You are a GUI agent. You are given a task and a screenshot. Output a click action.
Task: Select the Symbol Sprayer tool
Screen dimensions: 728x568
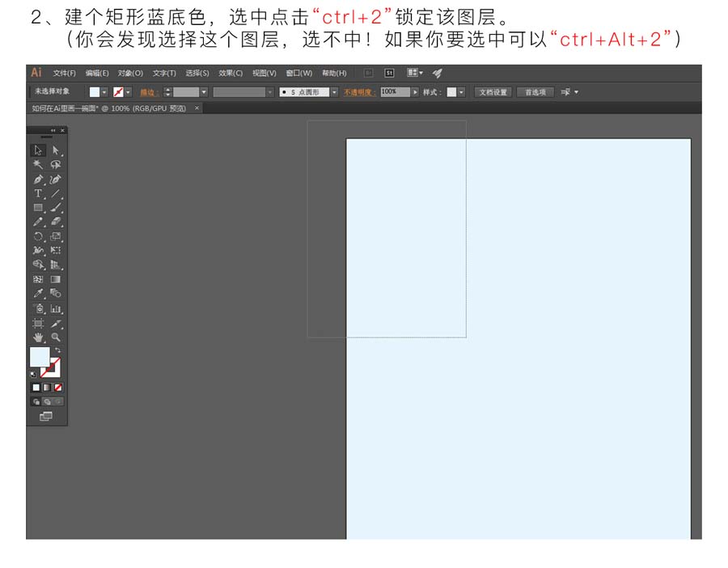pyautogui.click(x=38, y=308)
